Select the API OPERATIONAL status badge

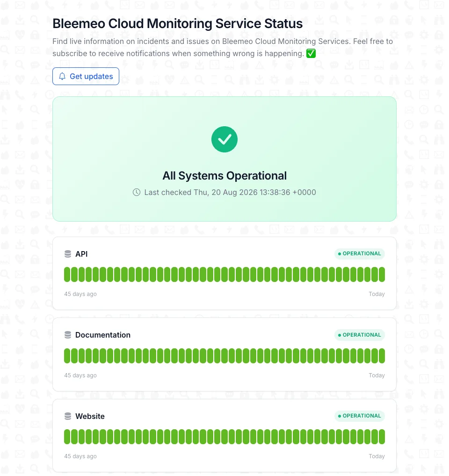coord(360,254)
